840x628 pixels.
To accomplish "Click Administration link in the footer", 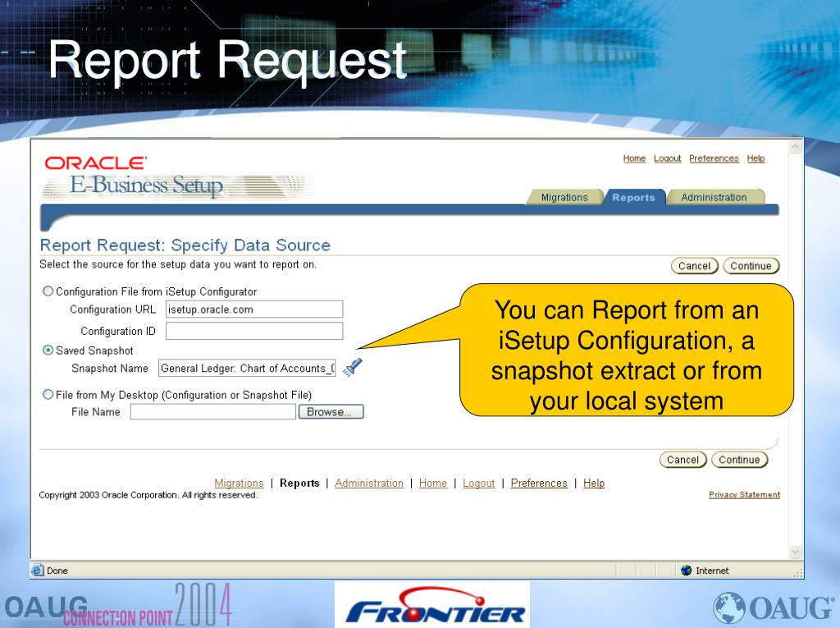I will click(x=369, y=484).
